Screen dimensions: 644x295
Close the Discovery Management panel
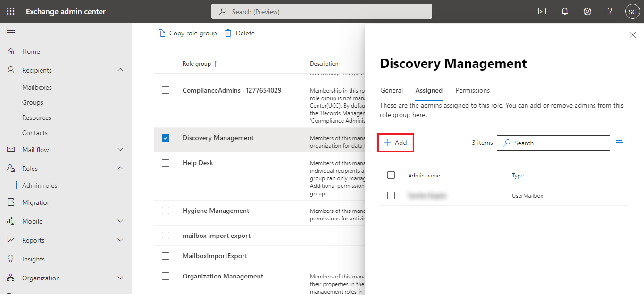pos(633,35)
